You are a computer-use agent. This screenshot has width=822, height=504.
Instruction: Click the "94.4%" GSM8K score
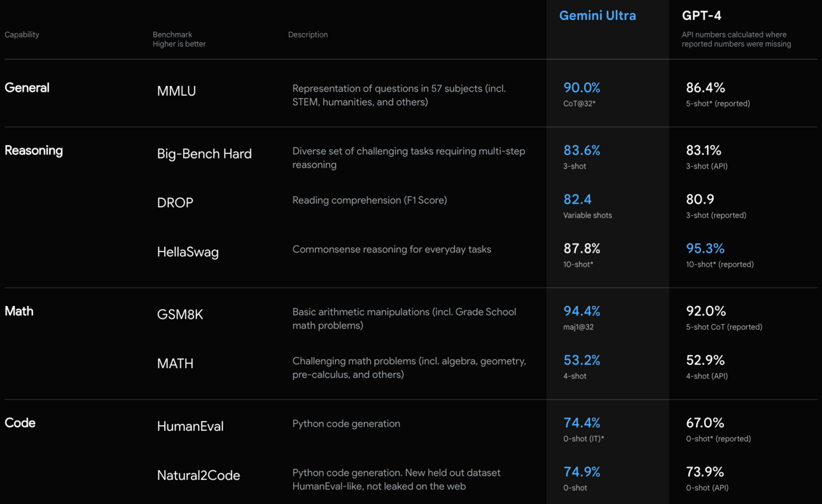(582, 311)
